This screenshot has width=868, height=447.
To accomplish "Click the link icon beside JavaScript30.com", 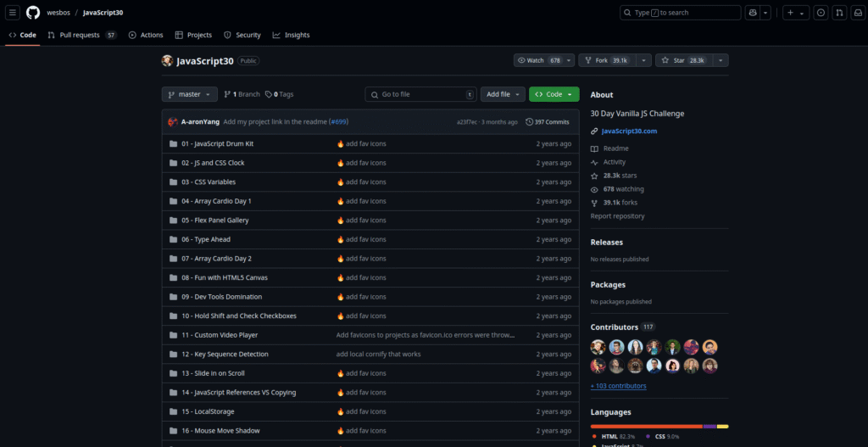I will click(594, 131).
